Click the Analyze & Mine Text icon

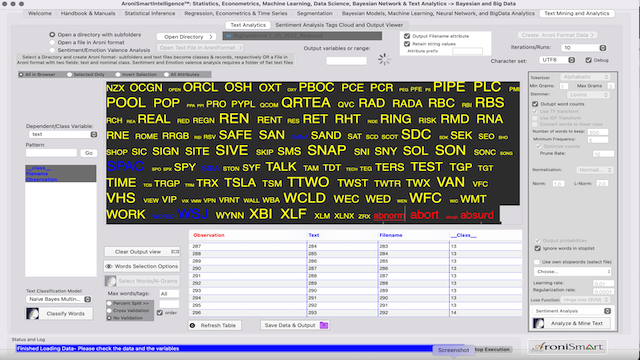539,323
